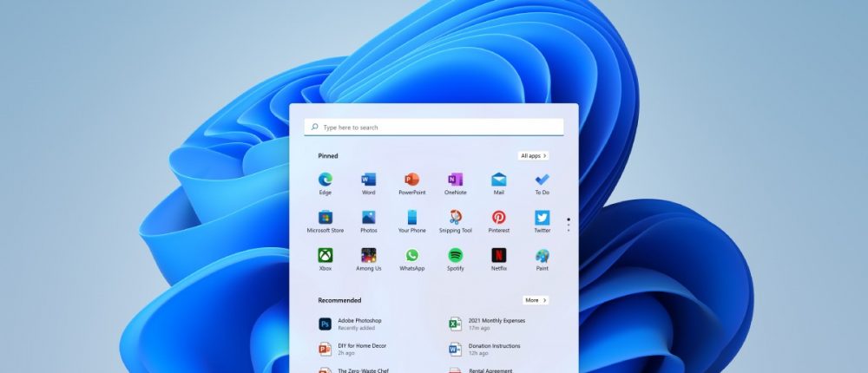Click the 'Type here to search' box

(434, 128)
